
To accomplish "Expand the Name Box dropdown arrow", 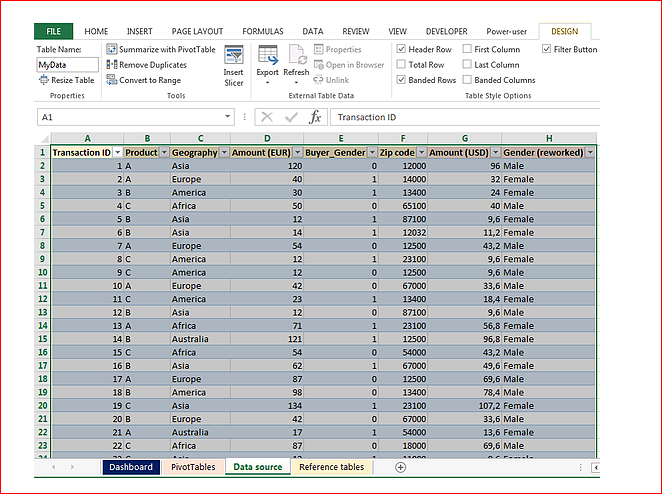I will tap(228, 117).
